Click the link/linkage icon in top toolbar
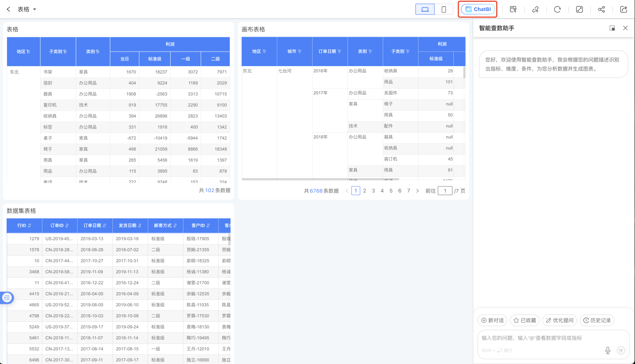Image resolution: width=635 pixels, height=364 pixels. [535, 9]
